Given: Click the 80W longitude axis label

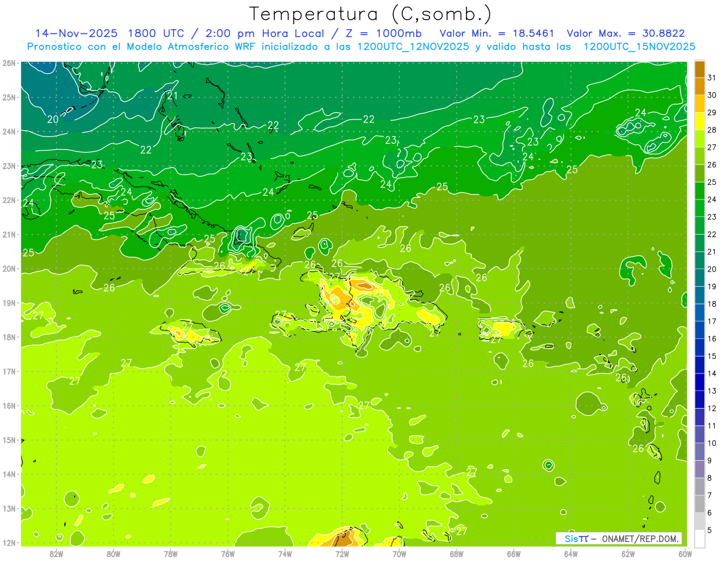Looking at the screenshot, I should (113, 553).
